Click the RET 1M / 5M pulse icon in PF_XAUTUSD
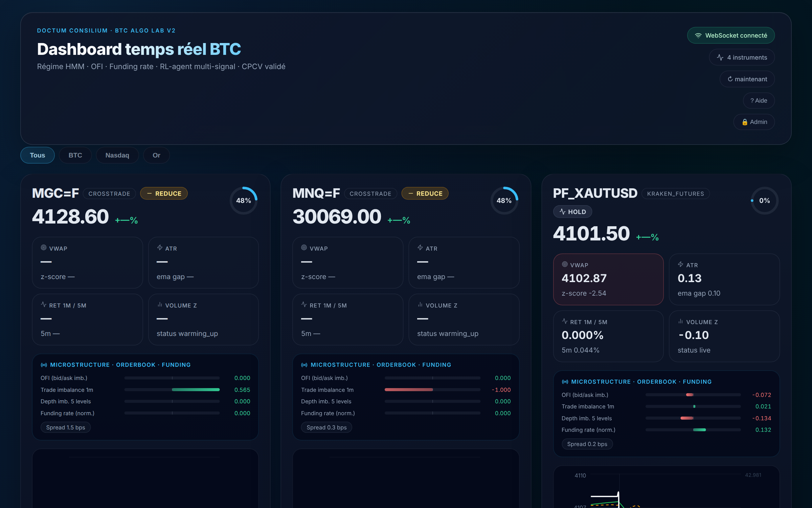The width and height of the screenshot is (812, 508). (565, 321)
